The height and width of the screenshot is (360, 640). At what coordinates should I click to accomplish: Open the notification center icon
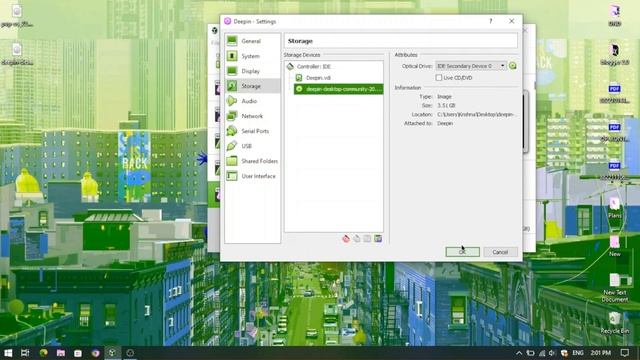tap(625, 353)
